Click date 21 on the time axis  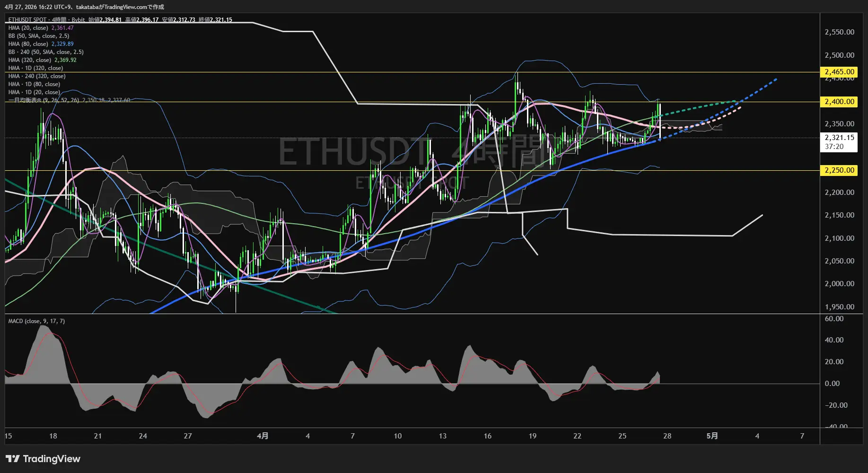coord(98,436)
